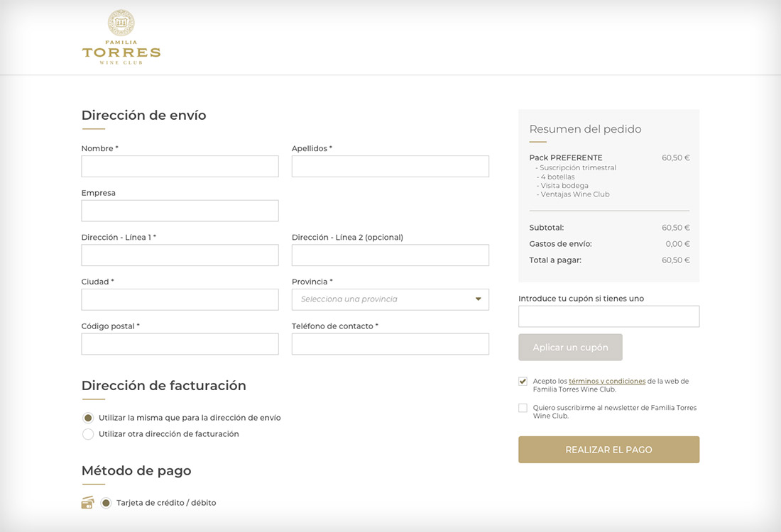Click the credit card payment icon
Image resolution: width=781 pixels, height=532 pixels.
[87, 503]
